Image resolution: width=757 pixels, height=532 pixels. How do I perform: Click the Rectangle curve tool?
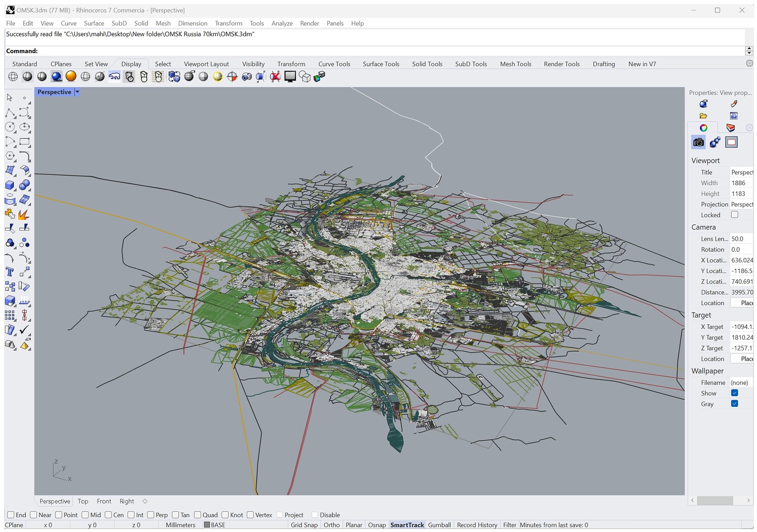(x=24, y=142)
